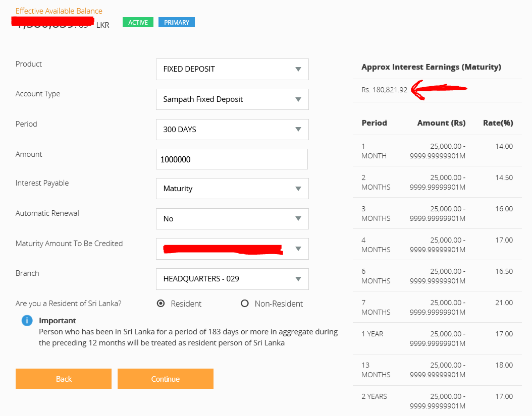Click the Maturity Amount To Be Credited label
This screenshot has height=416, width=532.
(69, 244)
